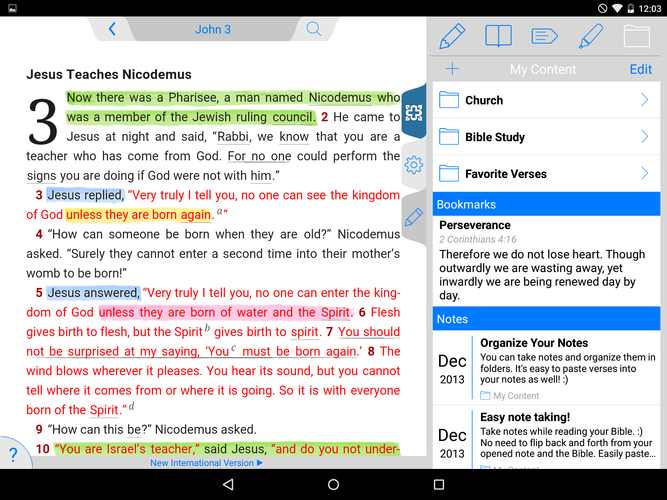Open the help question mark button
This screenshot has height=500, width=667.
click(x=13, y=454)
